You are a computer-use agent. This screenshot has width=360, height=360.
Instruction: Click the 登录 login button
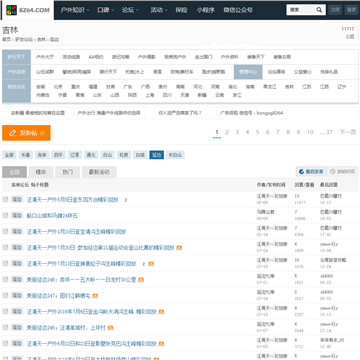[351, 10]
